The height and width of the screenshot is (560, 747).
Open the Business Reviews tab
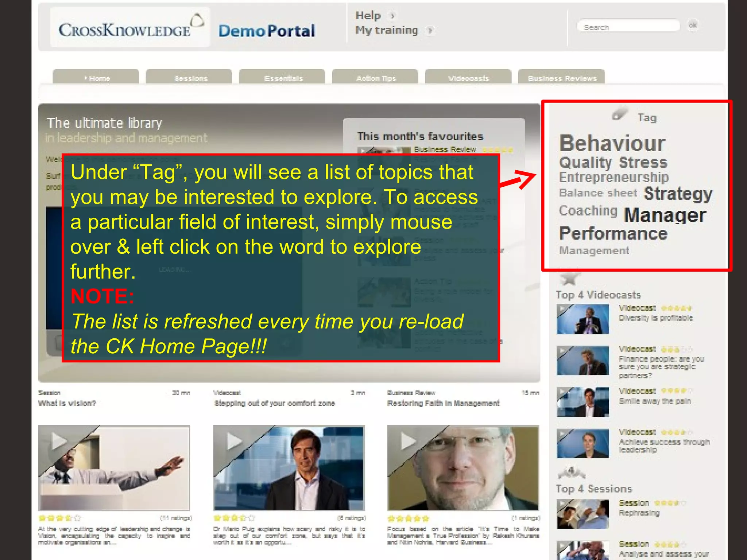point(561,77)
